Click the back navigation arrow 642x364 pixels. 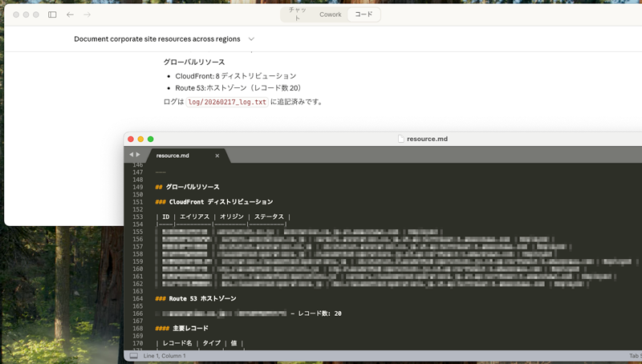(70, 14)
